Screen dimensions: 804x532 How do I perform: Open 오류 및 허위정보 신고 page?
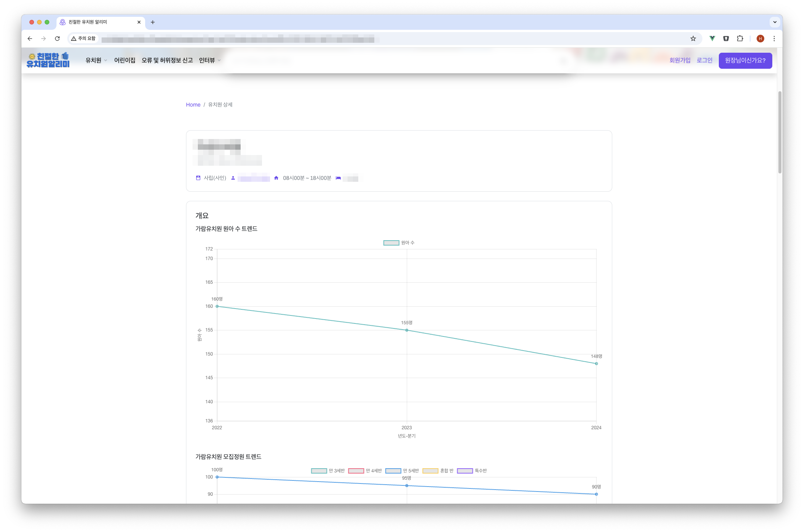[167, 60]
